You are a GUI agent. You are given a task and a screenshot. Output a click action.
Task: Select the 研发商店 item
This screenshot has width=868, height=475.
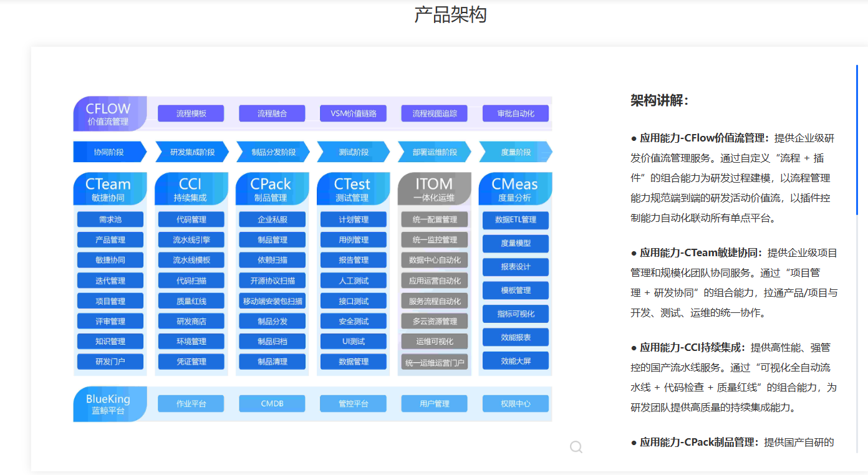[191, 321]
